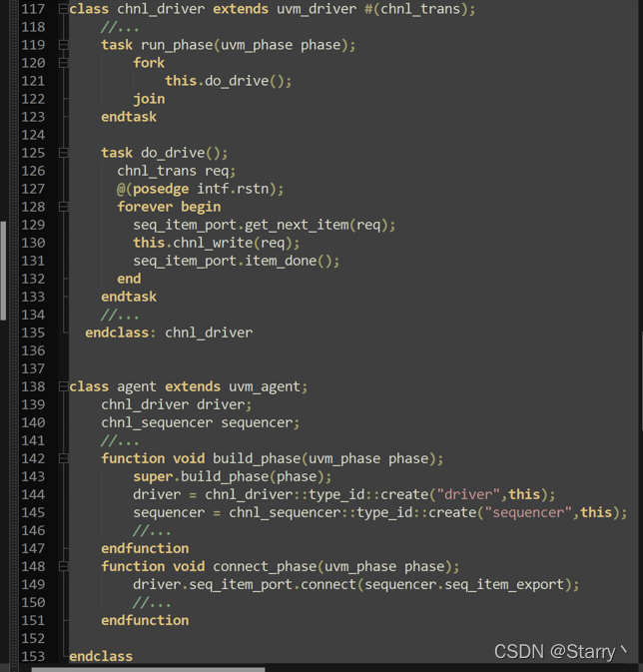Click line number 125 in the gutter
Viewport: 643px width, 672px height.
pos(33,153)
